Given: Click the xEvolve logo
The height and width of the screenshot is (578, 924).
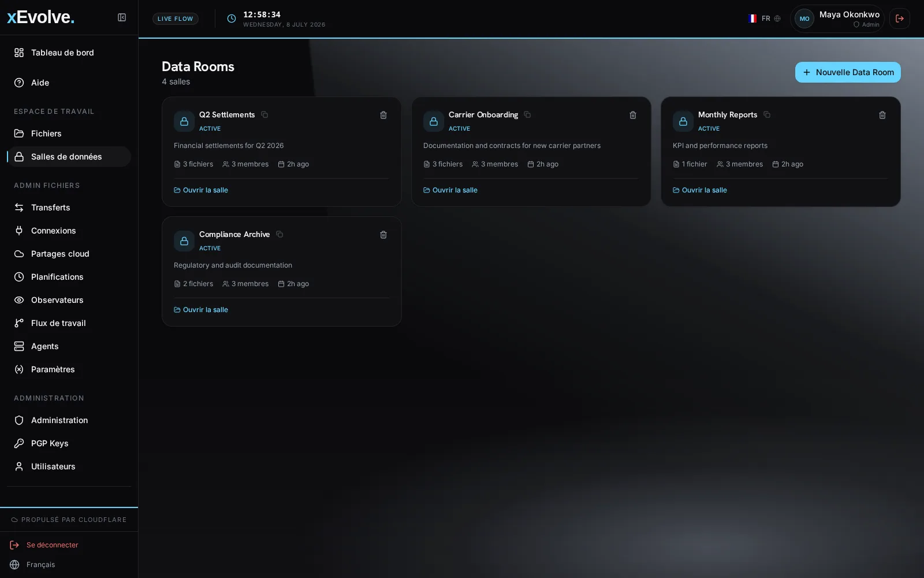Looking at the screenshot, I should pos(40,17).
